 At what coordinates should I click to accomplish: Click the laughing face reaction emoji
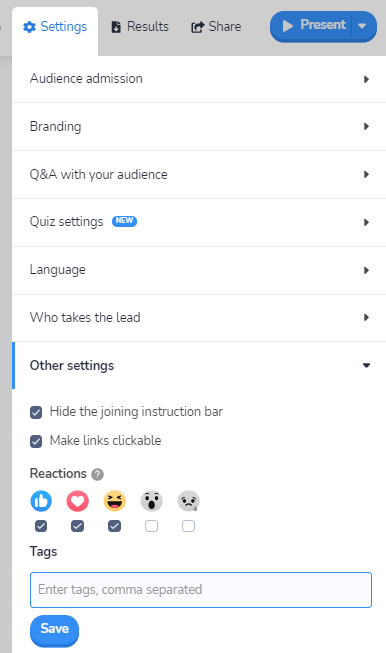coord(115,501)
